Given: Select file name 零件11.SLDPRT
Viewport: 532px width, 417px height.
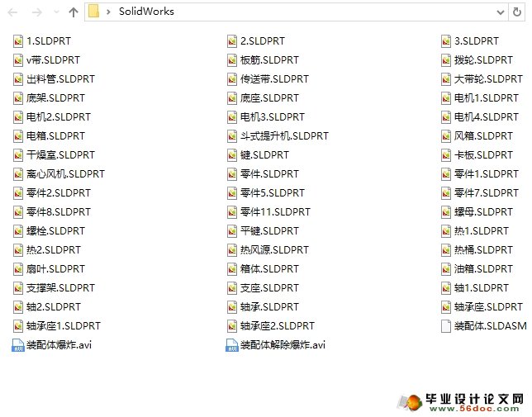Looking at the screenshot, I should pos(276,212).
